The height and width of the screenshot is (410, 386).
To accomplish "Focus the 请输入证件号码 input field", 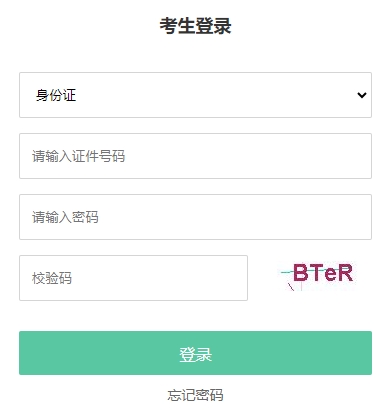I will 195,156.
